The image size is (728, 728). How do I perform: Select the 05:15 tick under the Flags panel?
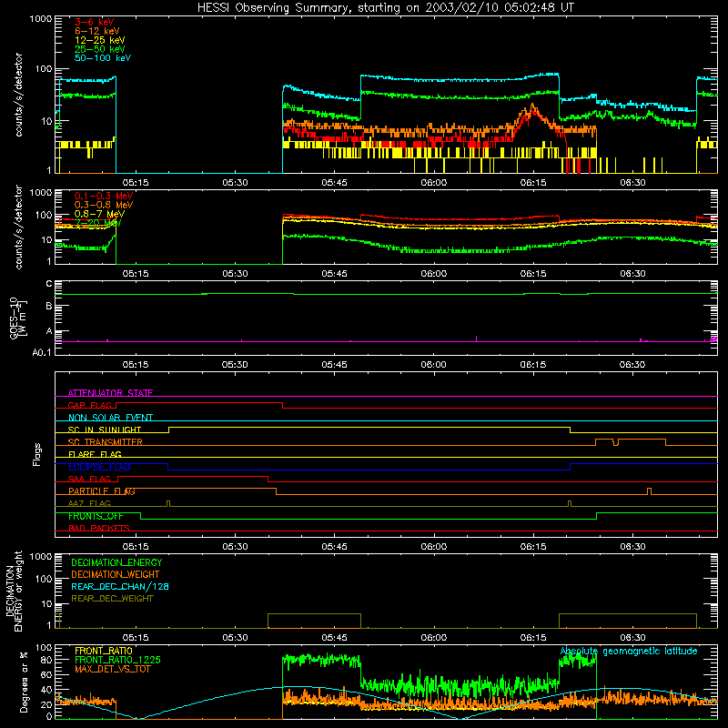coord(136,547)
